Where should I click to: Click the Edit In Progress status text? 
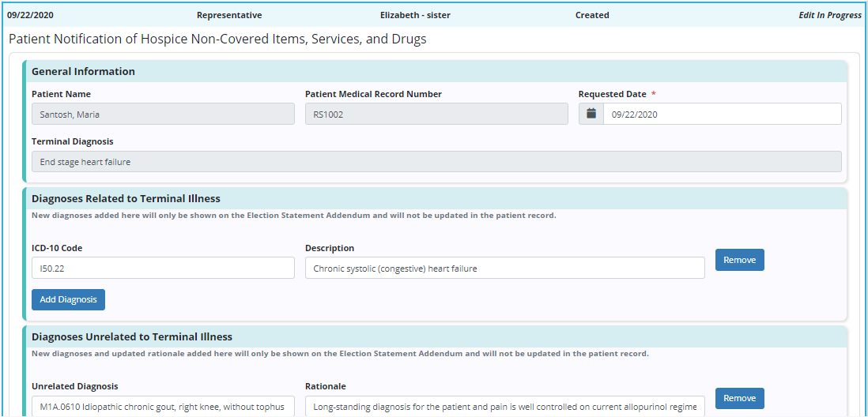pos(829,15)
